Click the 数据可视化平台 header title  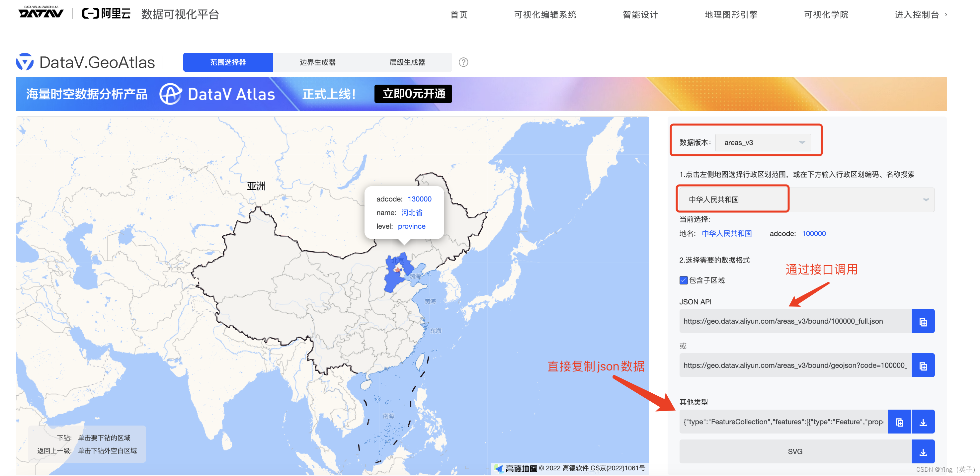tap(180, 14)
